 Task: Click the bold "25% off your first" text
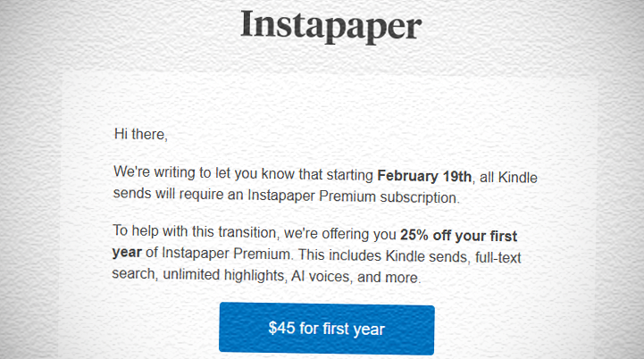(471, 236)
